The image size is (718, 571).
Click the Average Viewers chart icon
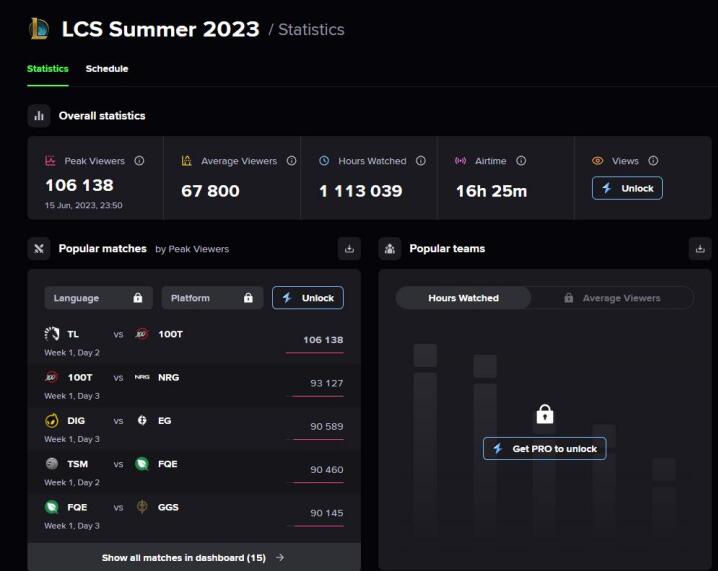(x=186, y=161)
